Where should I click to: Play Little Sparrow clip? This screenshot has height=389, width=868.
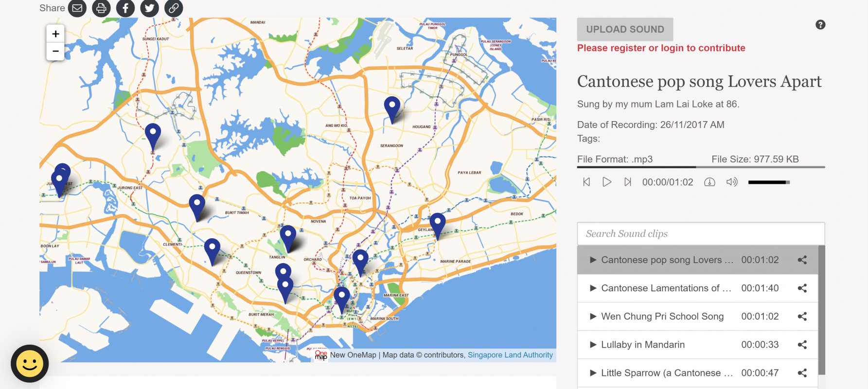(x=593, y=373)
